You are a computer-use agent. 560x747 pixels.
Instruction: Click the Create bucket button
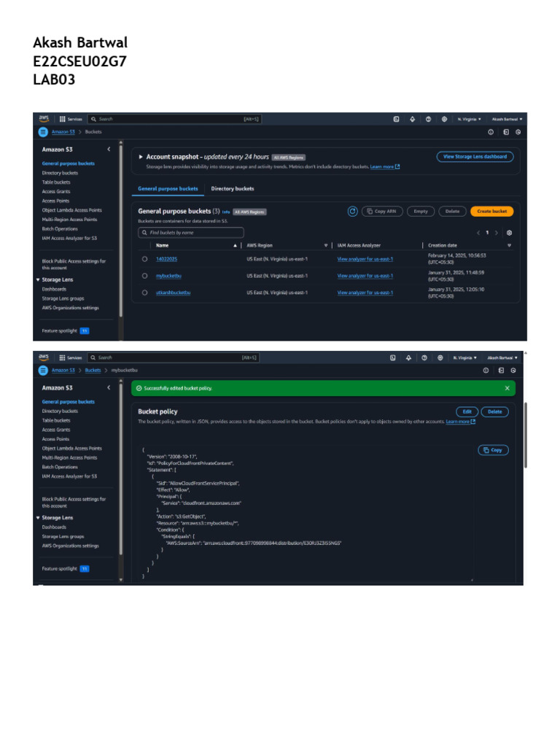[492, 212]
